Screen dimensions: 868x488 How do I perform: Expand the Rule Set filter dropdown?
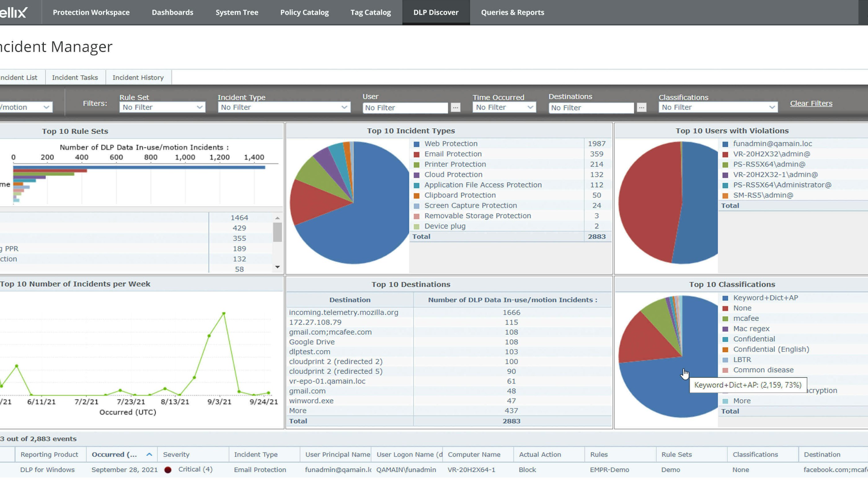162,107
